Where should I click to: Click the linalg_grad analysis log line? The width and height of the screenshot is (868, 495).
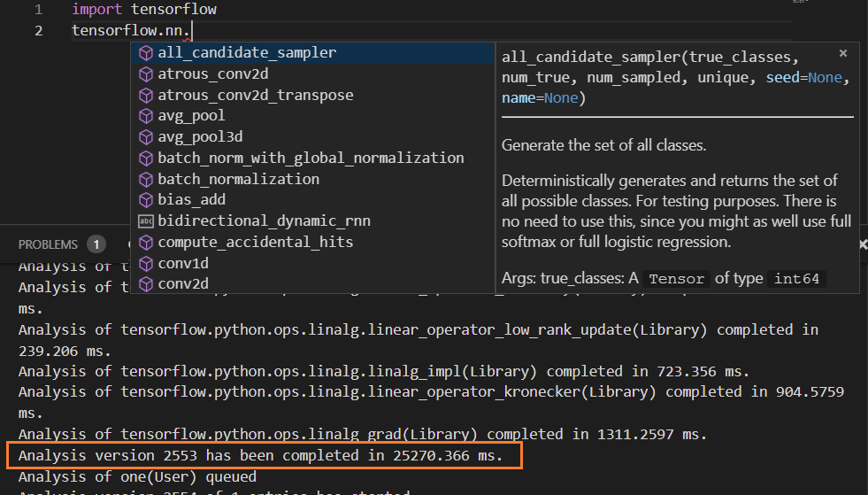[363, 434]
